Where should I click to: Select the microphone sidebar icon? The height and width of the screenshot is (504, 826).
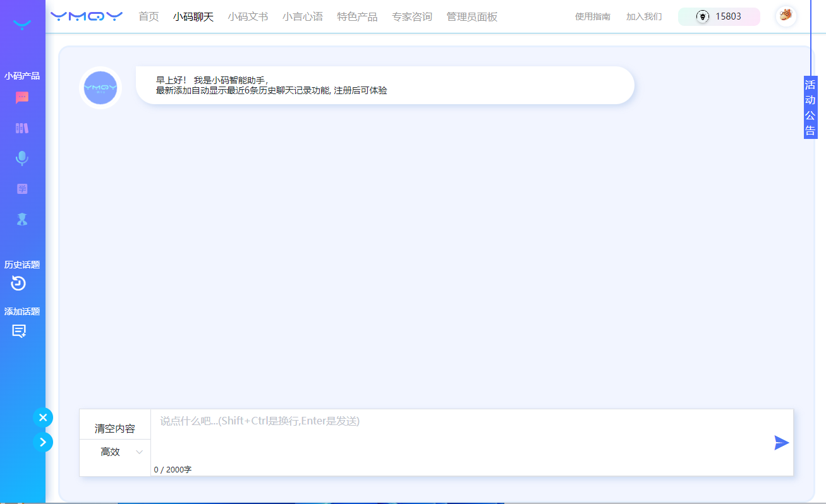[x=22, y=159]
